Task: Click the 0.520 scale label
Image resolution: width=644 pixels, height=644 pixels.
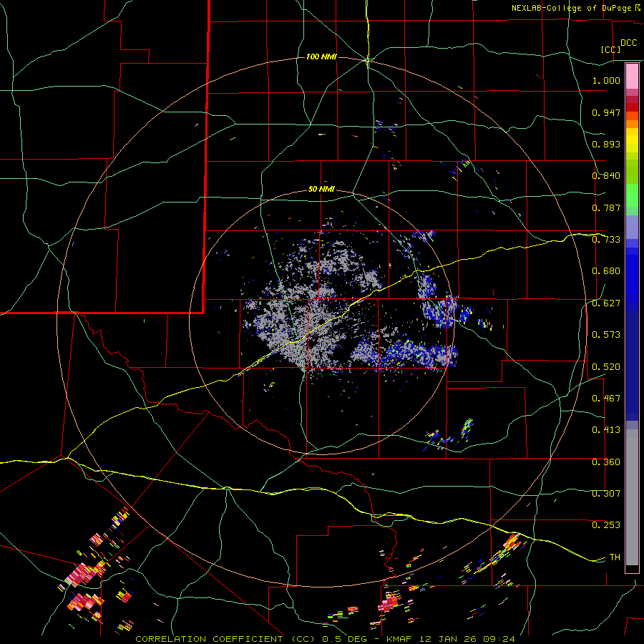Action: pyautogui.click(x=606, y=367)
